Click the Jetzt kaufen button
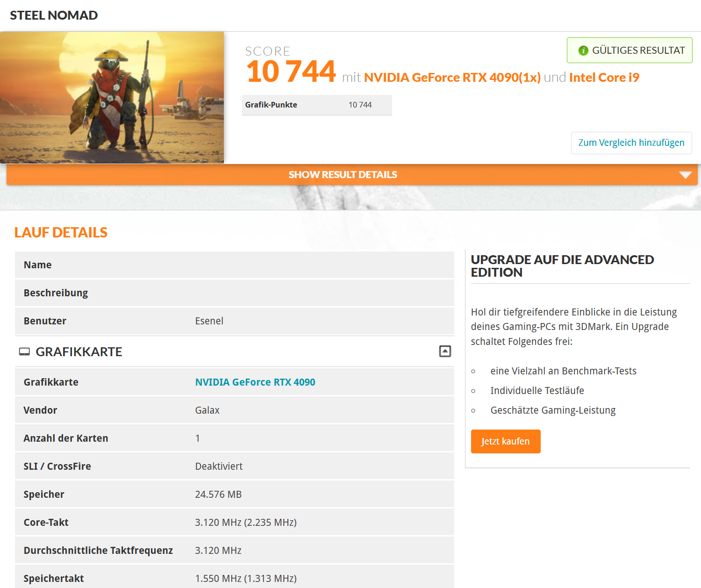Image resolution: width=701 pixels, height=588 pixels. click(506, 441)
